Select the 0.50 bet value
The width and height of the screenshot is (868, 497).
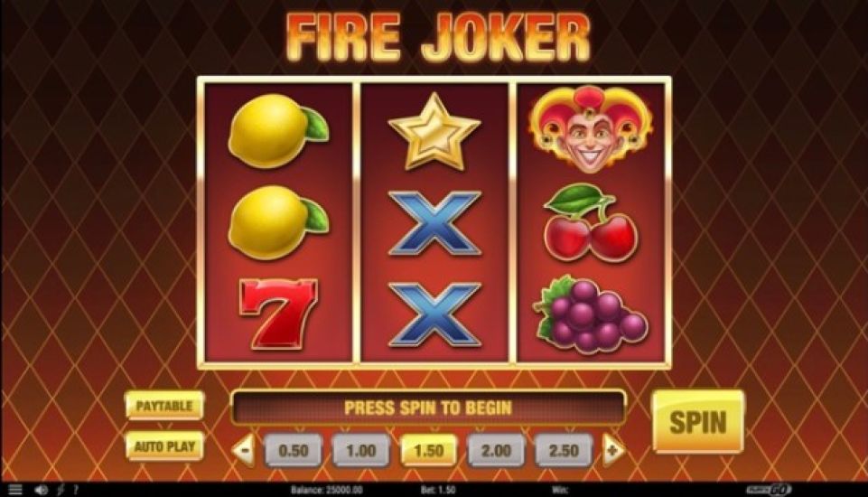(x=294, y=450)
